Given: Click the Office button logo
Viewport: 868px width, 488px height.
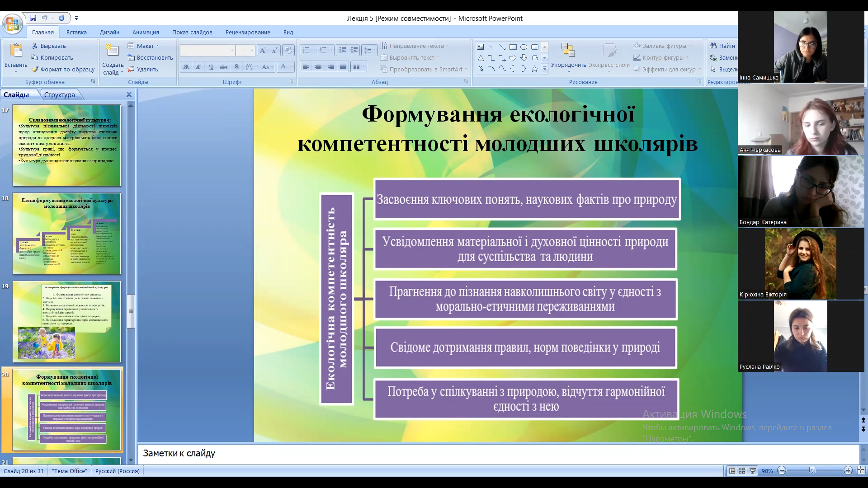Looking at the screenshot, I should click(12, 23).
